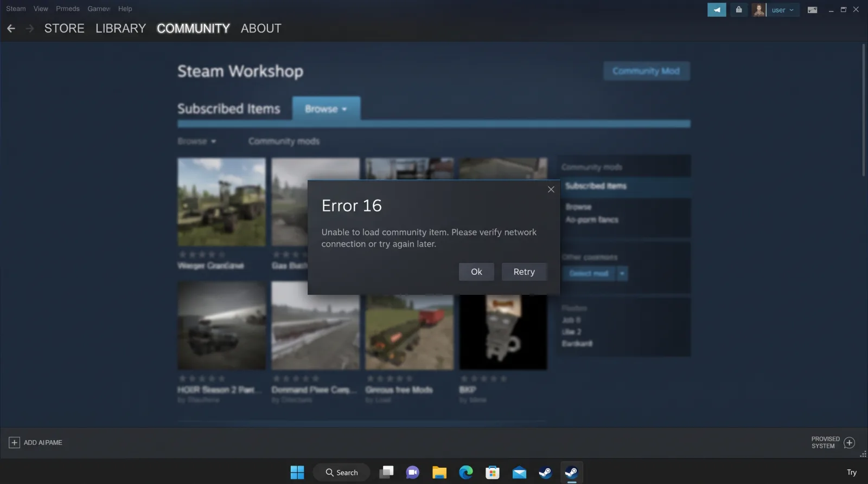Open the green tractor mod thumbnail
Screen dimensions: 868x484
coord(221,202)
